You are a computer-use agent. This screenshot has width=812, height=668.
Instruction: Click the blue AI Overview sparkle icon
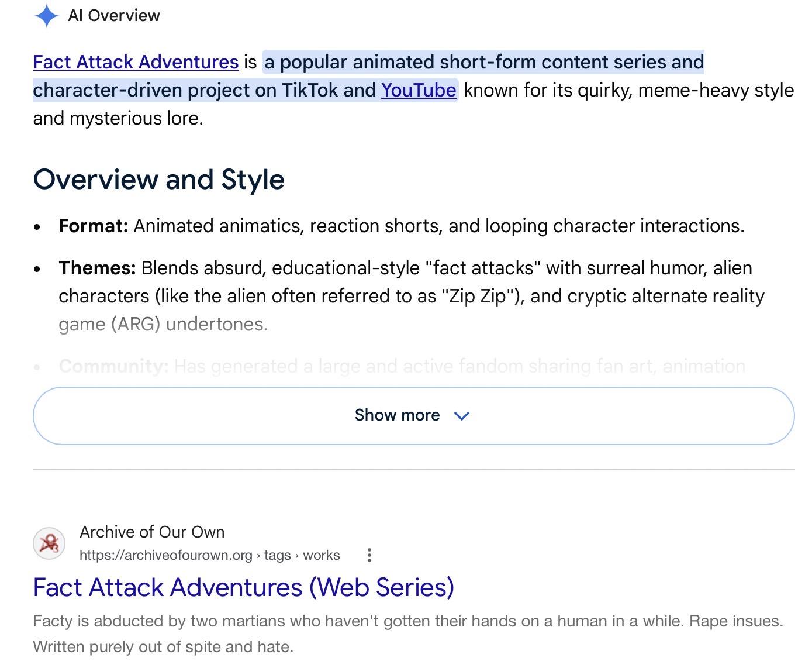click(x=46, y=16)
